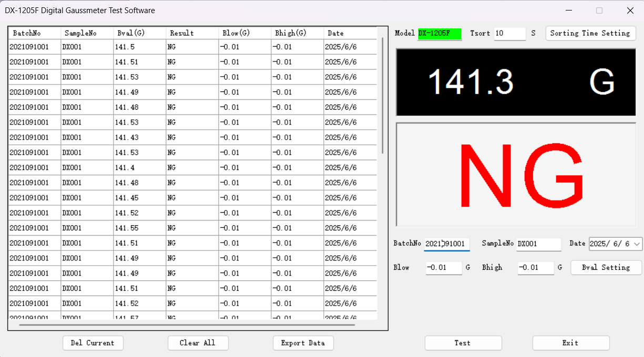Select the Bval cell reading 141.45
Viewport: 644px width, 357px height.
(x=140, y=198)
